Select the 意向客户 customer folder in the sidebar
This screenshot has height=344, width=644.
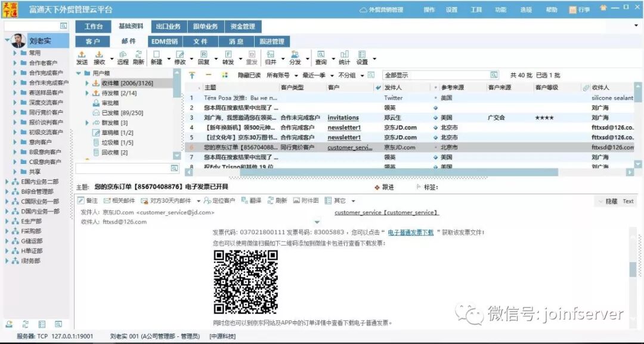pos(41,142)
